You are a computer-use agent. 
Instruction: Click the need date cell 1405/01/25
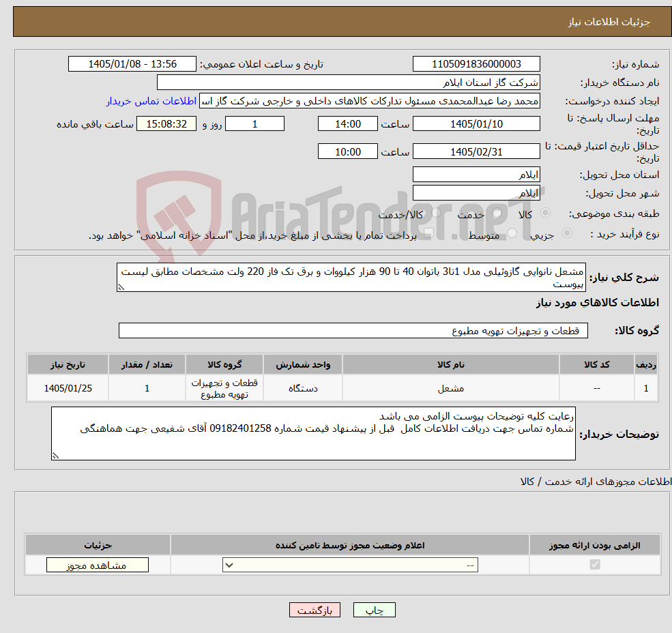pyautogui.click(x=68, y=388)
